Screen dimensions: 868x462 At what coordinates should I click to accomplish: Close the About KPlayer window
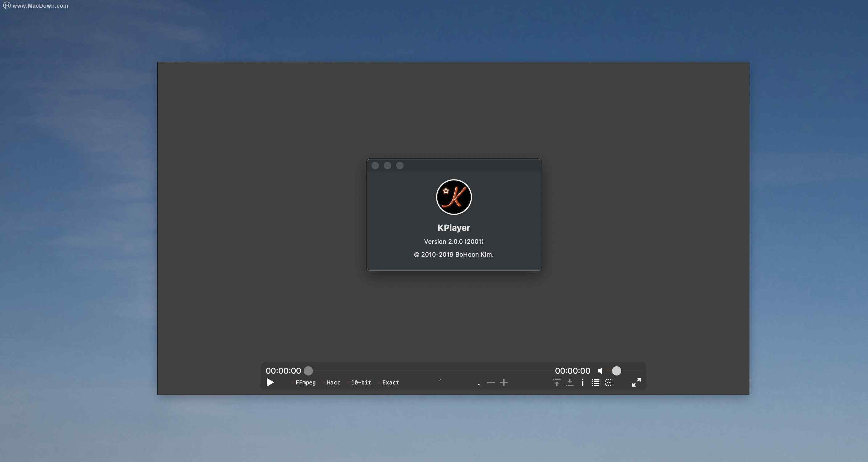pyautogui.click(x=375, y=165)
